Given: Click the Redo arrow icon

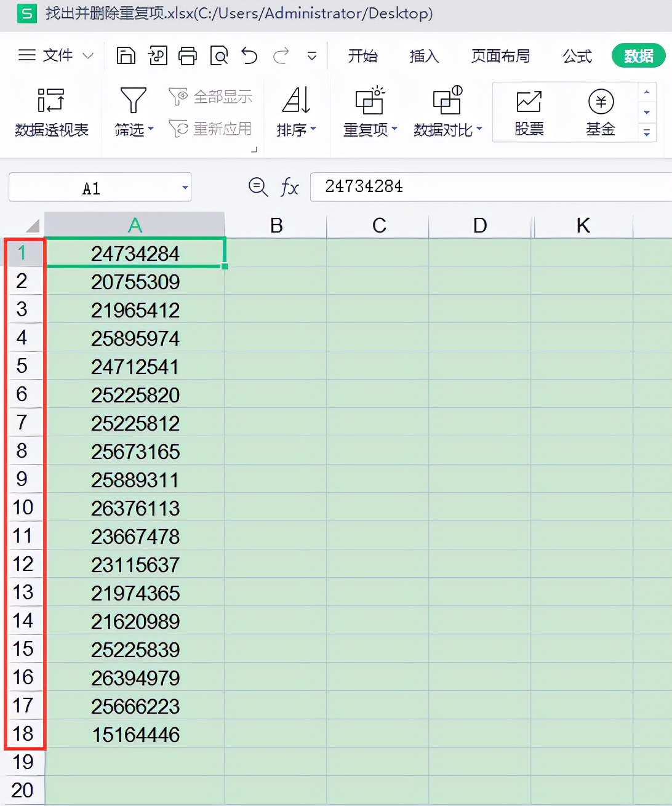Looking at the screenshot, I should click(281, 56).
